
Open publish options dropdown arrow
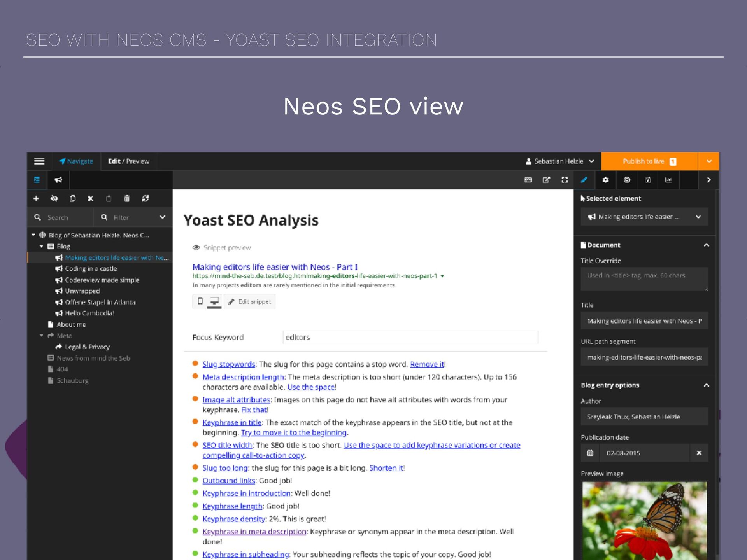coord(708,161)
